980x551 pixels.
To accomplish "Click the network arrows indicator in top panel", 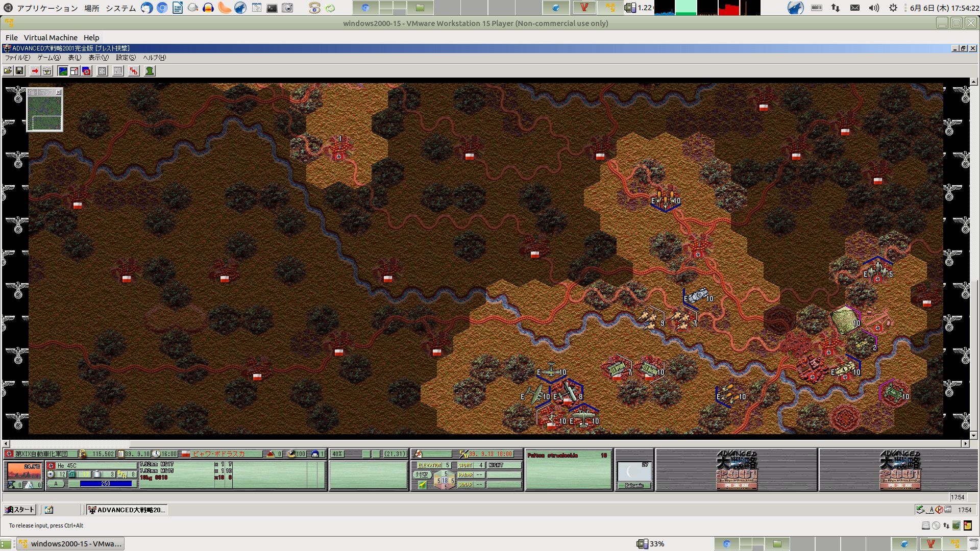I will (x=836, y=8).
